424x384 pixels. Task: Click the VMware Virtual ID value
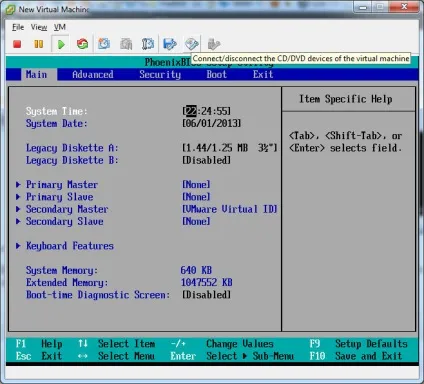click(x=230, y=209)
